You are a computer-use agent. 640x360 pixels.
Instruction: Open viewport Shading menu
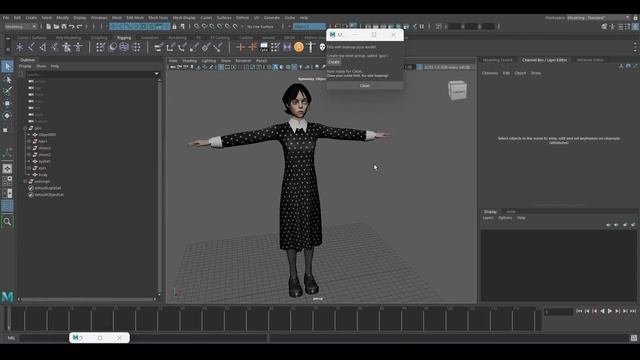click(189, 61)
